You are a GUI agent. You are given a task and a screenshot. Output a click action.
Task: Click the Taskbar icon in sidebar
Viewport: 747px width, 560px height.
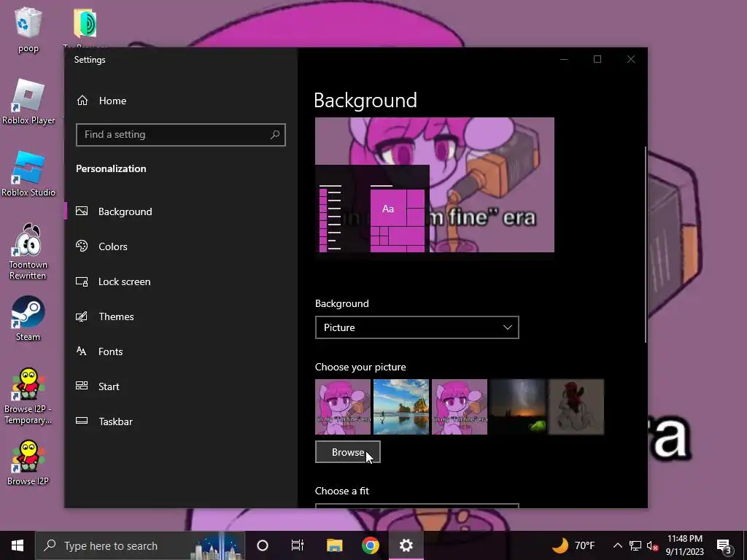pyautogui.click(x=82, y=421)
